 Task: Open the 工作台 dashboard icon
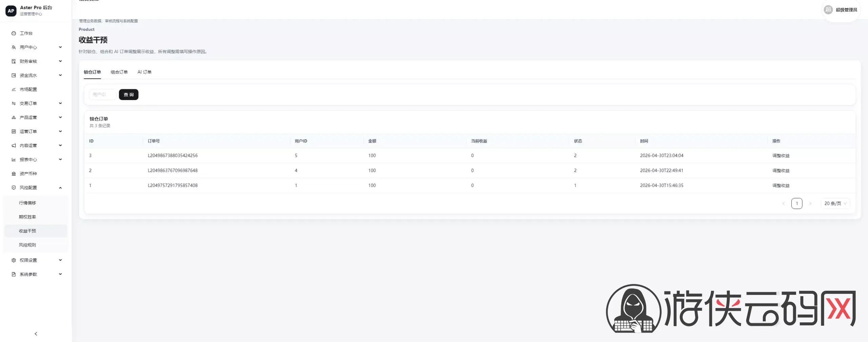14,33
